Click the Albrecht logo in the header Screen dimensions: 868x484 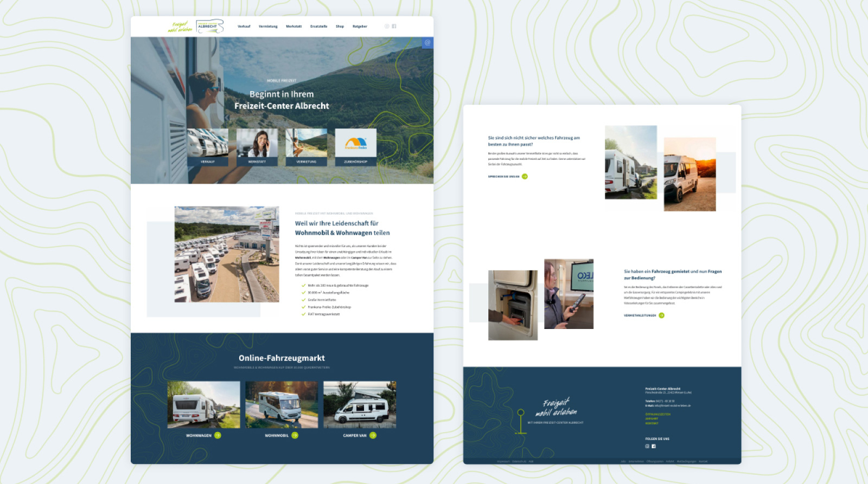pos(209,26)
